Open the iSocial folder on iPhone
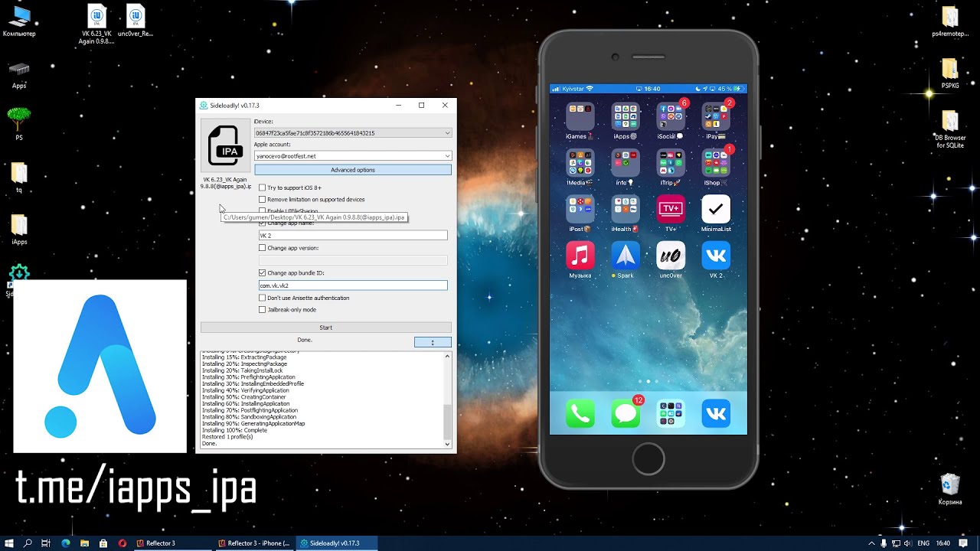 (671, 117)
